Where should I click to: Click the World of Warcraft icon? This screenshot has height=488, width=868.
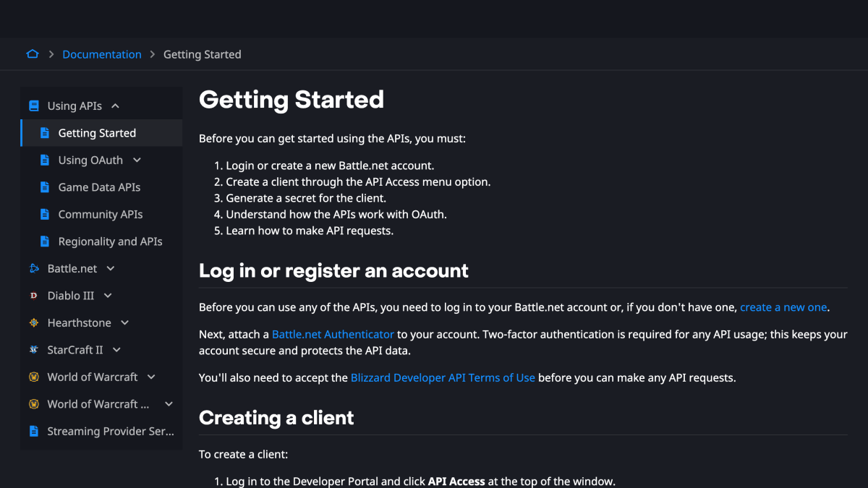33,377
